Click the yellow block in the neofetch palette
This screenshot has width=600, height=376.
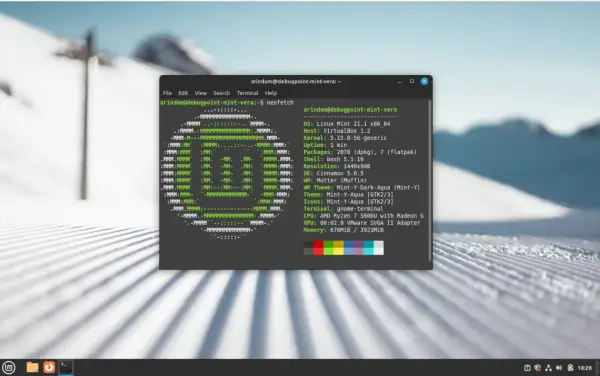coord(338,248)
